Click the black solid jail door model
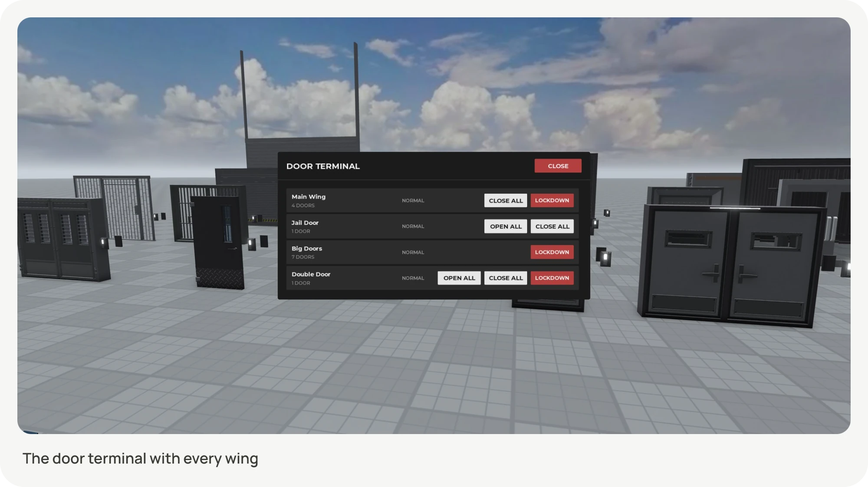The image size is (868, 487). tap(218, 243)
